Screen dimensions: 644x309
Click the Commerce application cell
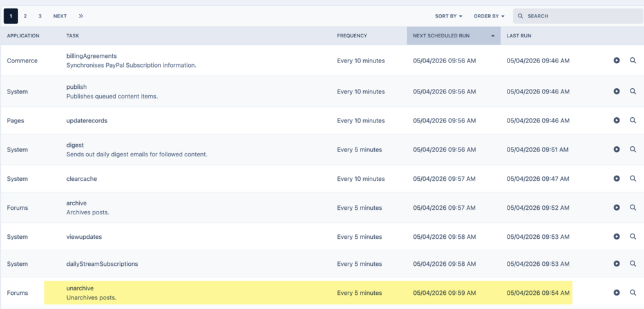click(22, 61)
